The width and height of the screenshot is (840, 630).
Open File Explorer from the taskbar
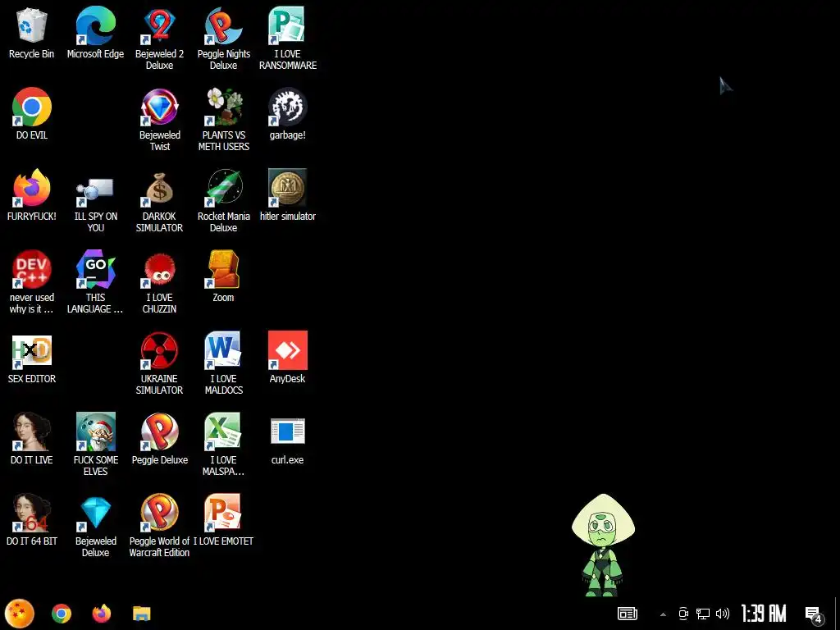[x=141, y=614]
